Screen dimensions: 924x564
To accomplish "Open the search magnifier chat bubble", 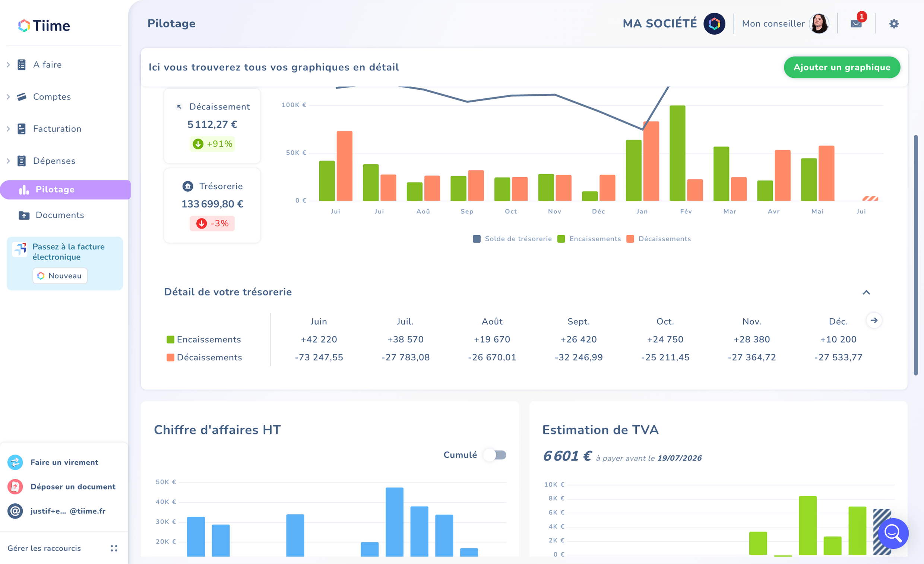I will (x=893, y=533).
